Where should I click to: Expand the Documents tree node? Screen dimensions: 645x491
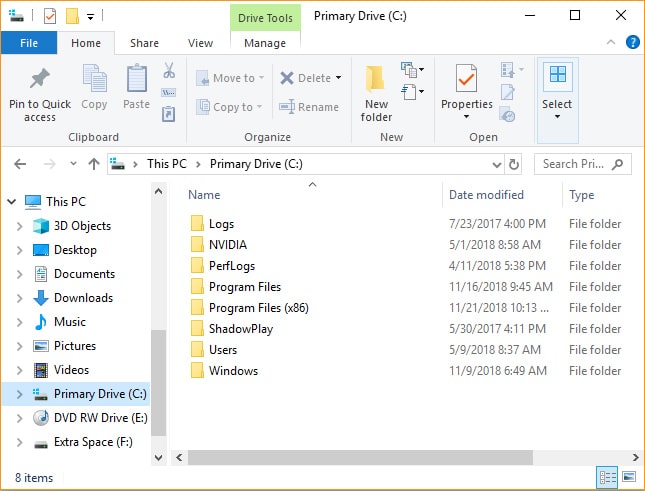(19, 274)
